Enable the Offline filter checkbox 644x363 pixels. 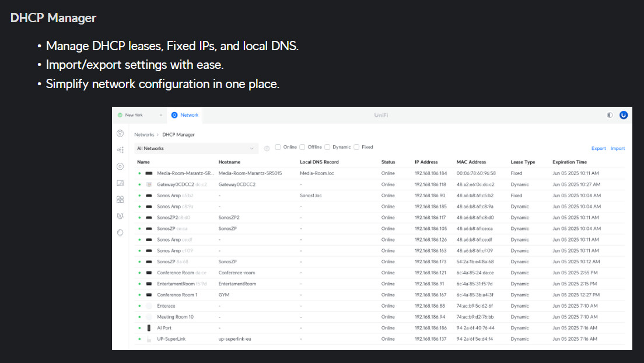(302, 147)
